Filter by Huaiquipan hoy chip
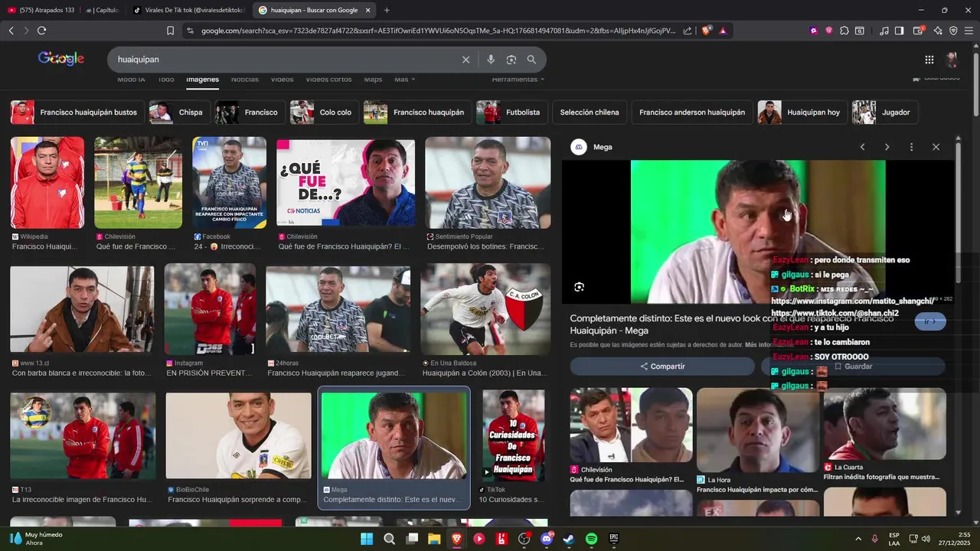This screenshot has height=551, width=980. [x=802, y=112]
